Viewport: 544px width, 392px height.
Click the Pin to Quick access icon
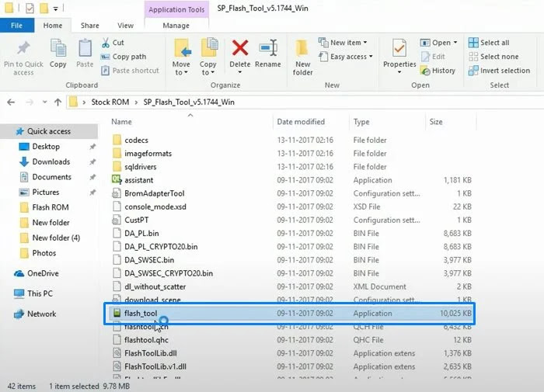pyautogui.click(x=23, y=49)
